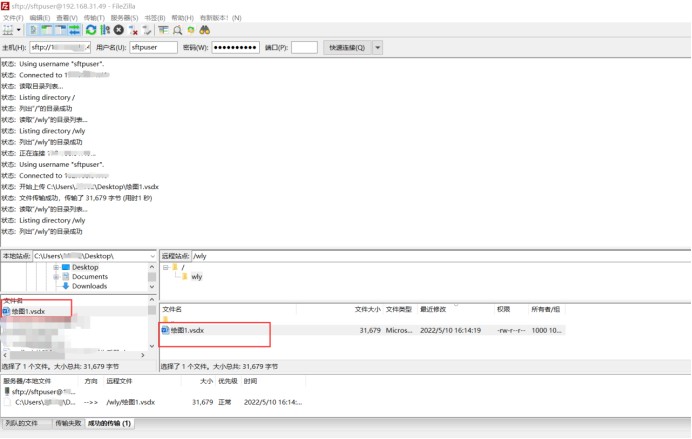This screenshot has width=692, height=439.
Task: Toggle synchronized browsing icon
Action: (x=191, y=30)
